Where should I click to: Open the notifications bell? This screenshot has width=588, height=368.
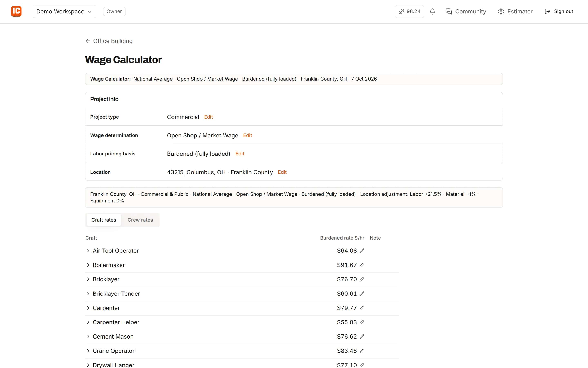[x=432, y=11]
